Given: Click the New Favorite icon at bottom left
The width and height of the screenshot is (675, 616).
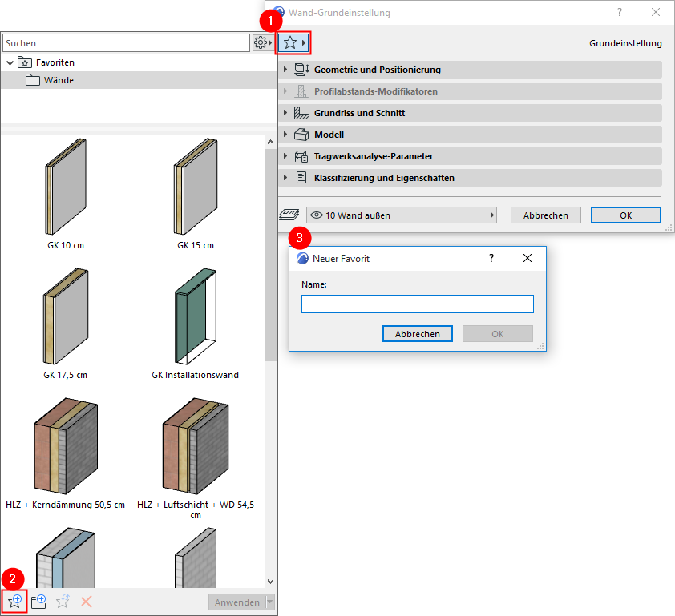Looking at the screenshot, I should pos(14,601).
